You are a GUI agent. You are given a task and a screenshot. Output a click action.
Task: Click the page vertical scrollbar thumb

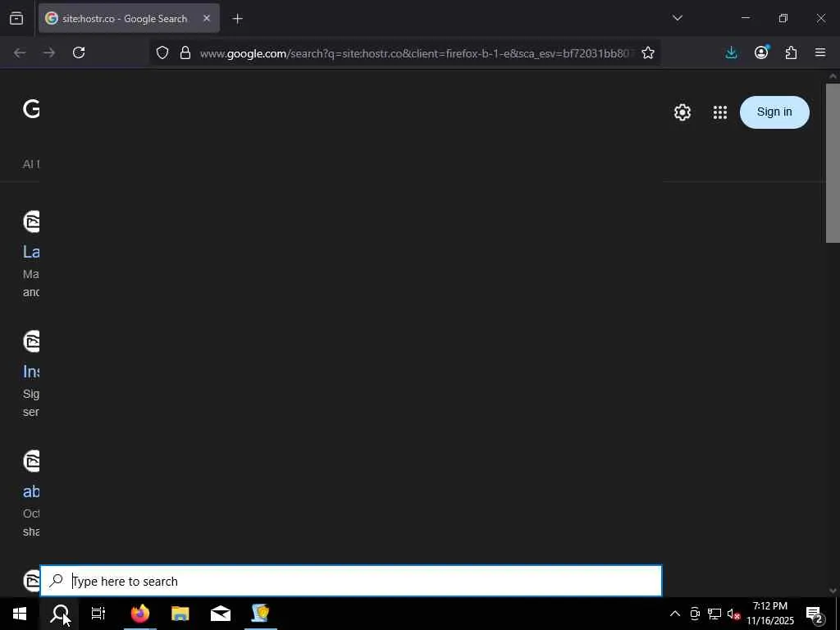coord(833,163)
